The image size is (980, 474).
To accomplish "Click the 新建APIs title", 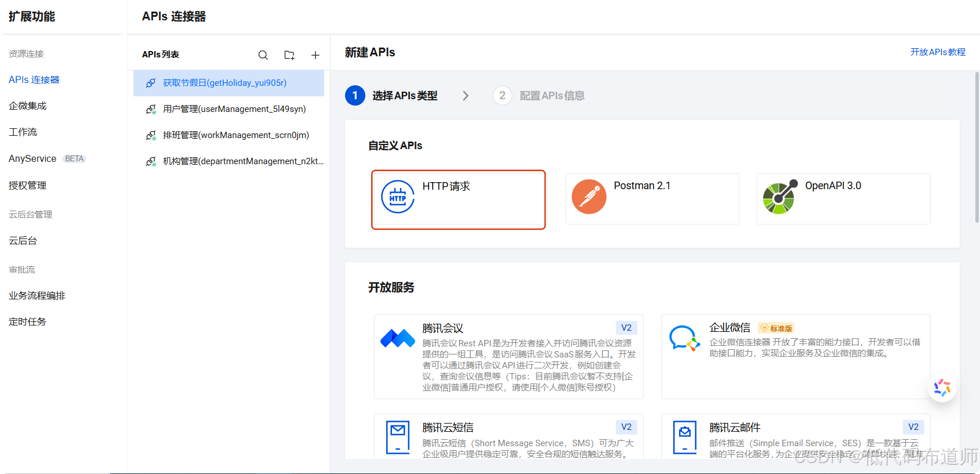I will [370, 52].
